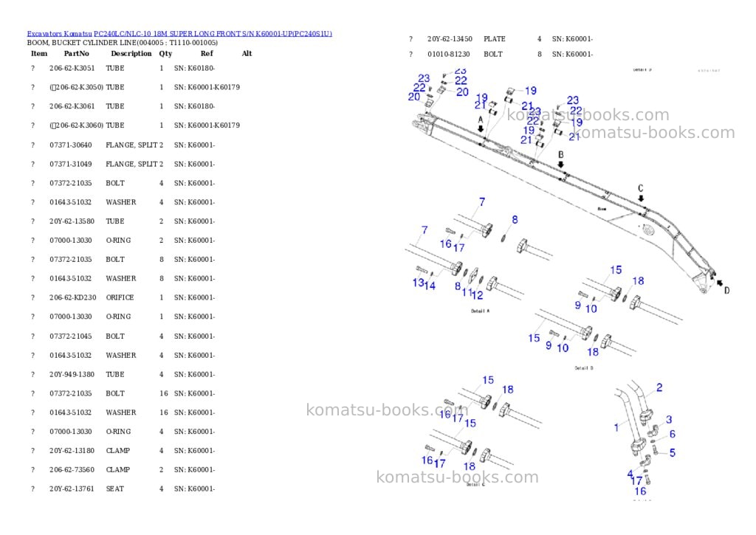Screen dimensions: 756x535
Task: Click the SEAT description
Action: pyautogui.click(x=115, y=489)
